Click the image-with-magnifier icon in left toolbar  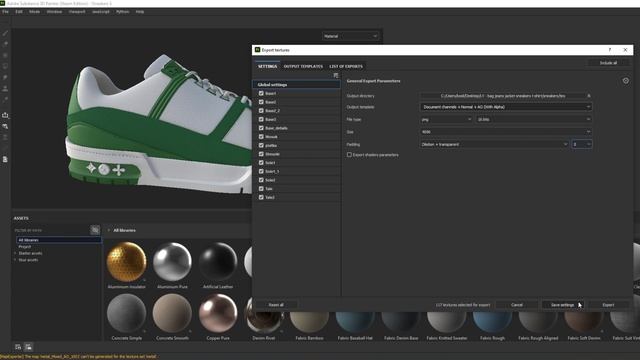pos(5,127)
